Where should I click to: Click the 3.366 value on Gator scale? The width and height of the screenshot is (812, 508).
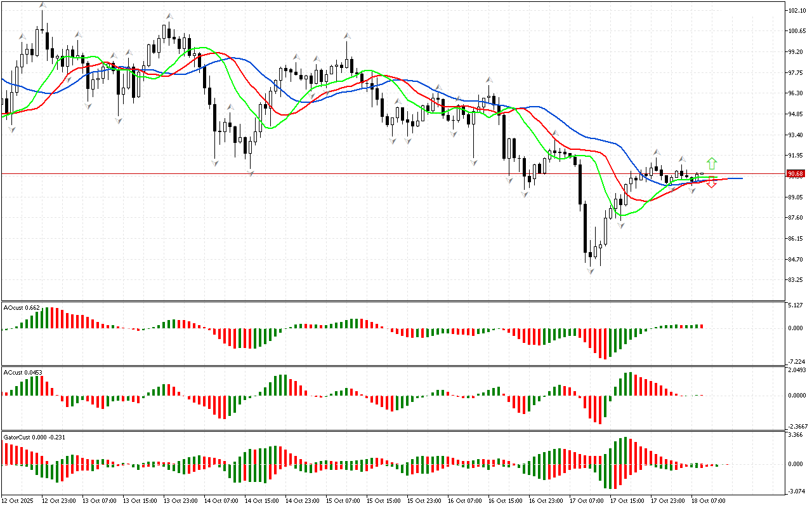point(796,436)
